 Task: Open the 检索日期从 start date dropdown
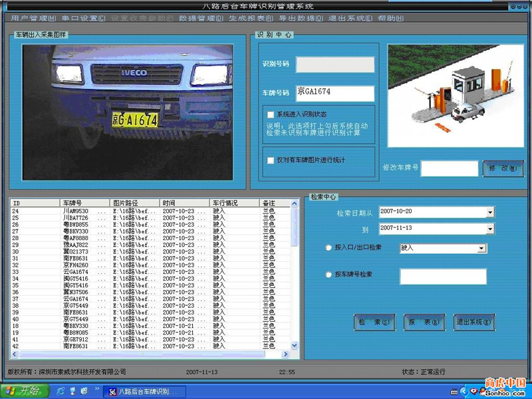pos(490,212)
